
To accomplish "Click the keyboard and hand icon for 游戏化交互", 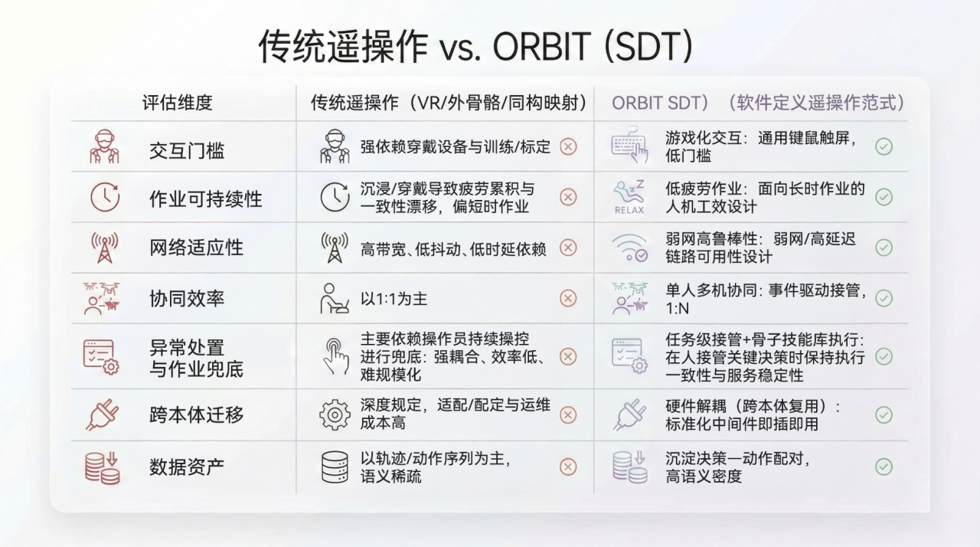I will pos(629,147).
